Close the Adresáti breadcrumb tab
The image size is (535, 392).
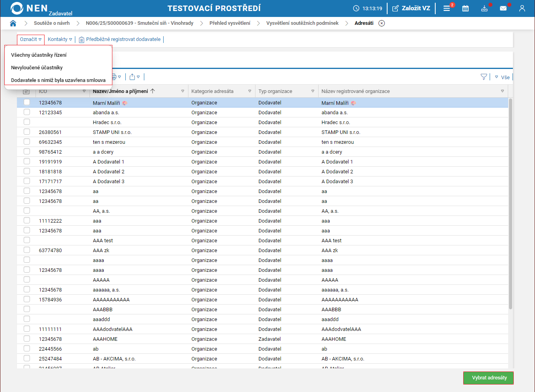(382, 23)
